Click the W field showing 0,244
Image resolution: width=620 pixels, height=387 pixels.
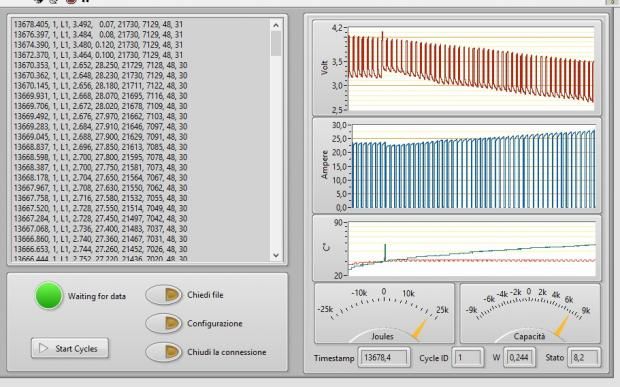coord(520,357)
